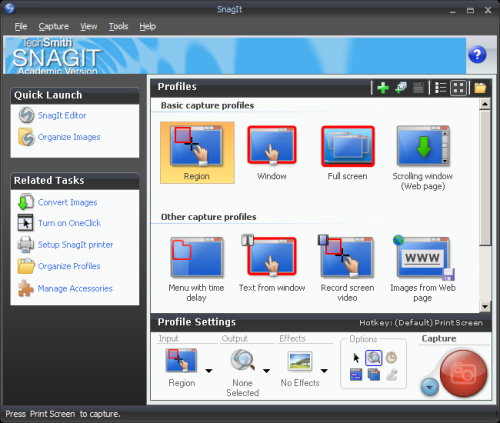
Task: Click the profiles vertical scrollbar thumb
Action: (x=485, y=178)
